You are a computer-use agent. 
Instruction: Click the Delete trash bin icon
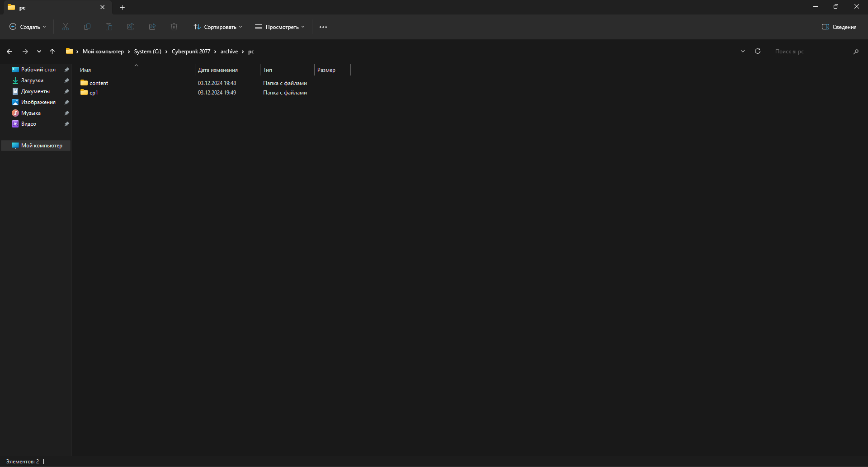point(174,27)
